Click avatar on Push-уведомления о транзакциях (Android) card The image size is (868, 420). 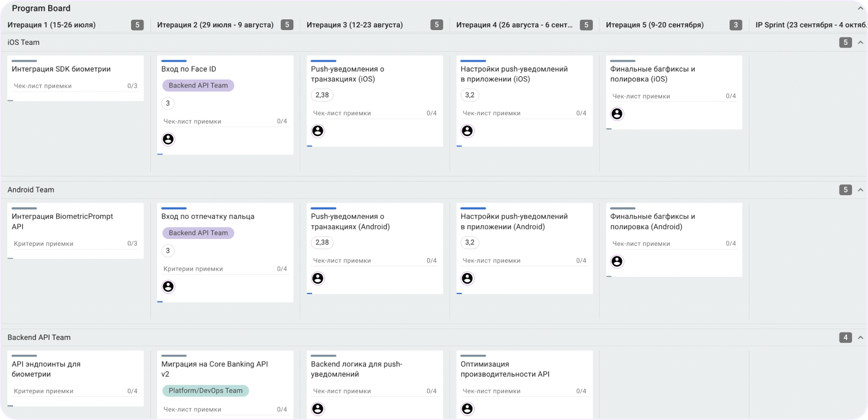click(x=318, y=279)
